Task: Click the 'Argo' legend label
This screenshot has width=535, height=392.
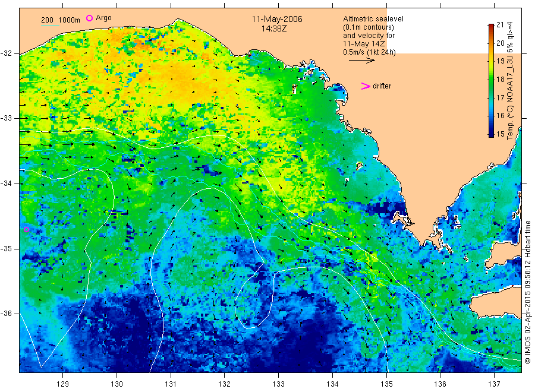Action: [103, 18]
